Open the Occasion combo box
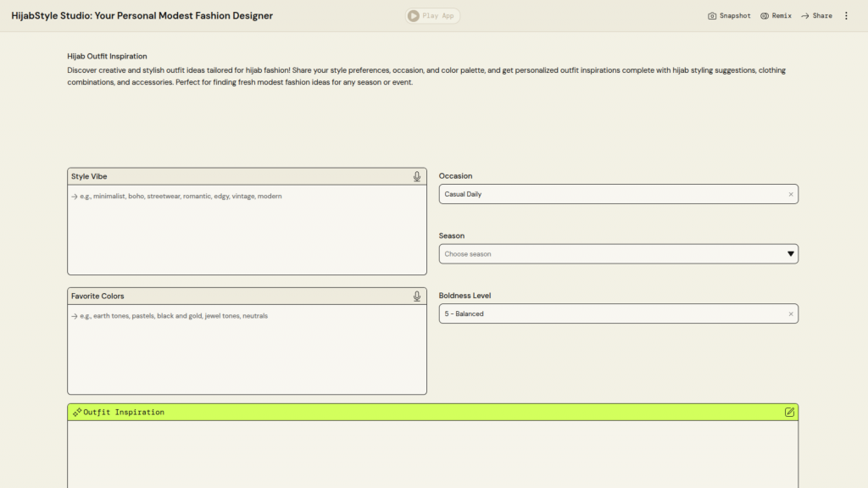Screen dimensions: 868x488 pyautogui.click(x=610, y=194)
